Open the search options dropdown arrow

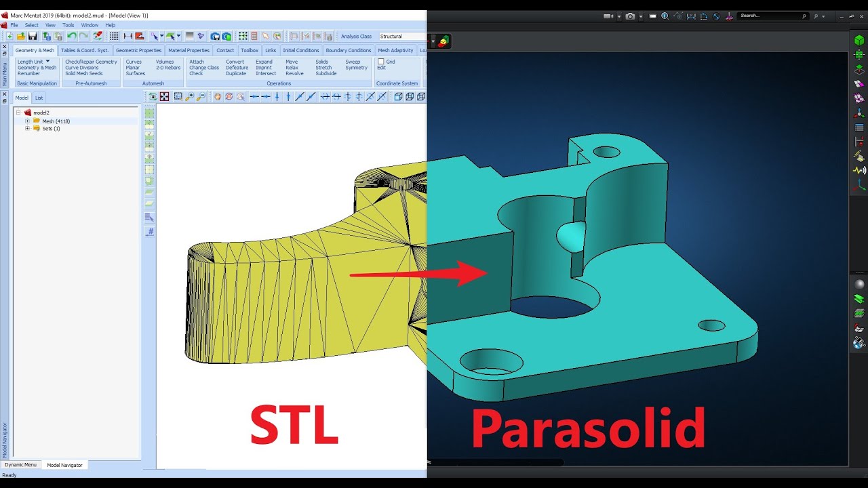[x=823, y=16]
